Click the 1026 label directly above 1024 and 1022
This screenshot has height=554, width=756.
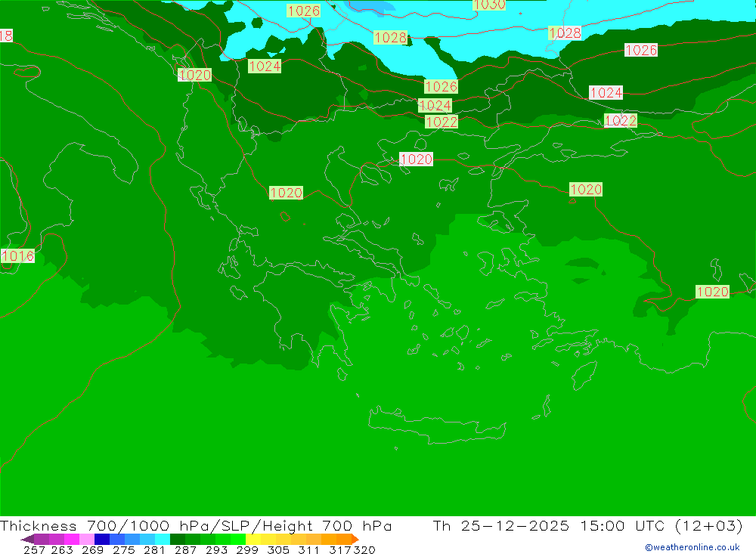[442, 86]
